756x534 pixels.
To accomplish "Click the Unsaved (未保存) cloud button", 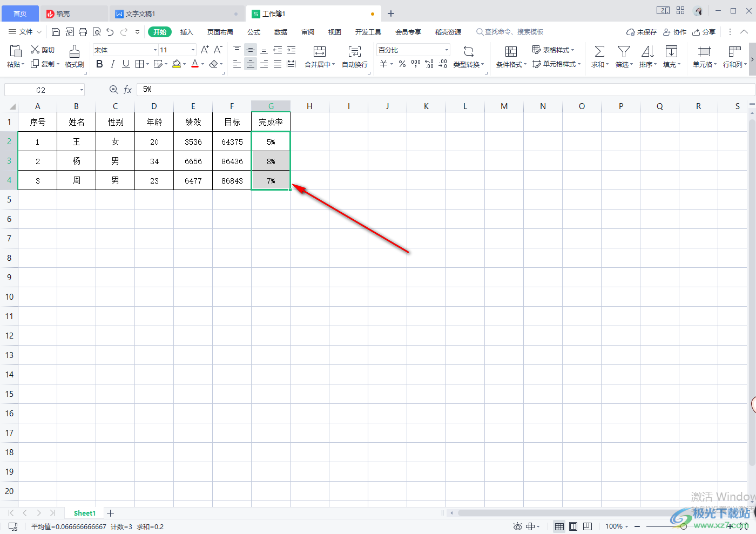I will pos(642,32).
